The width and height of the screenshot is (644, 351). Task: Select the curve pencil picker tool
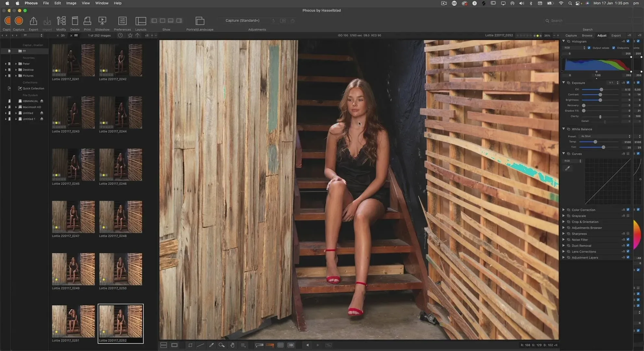pos(567,168)
